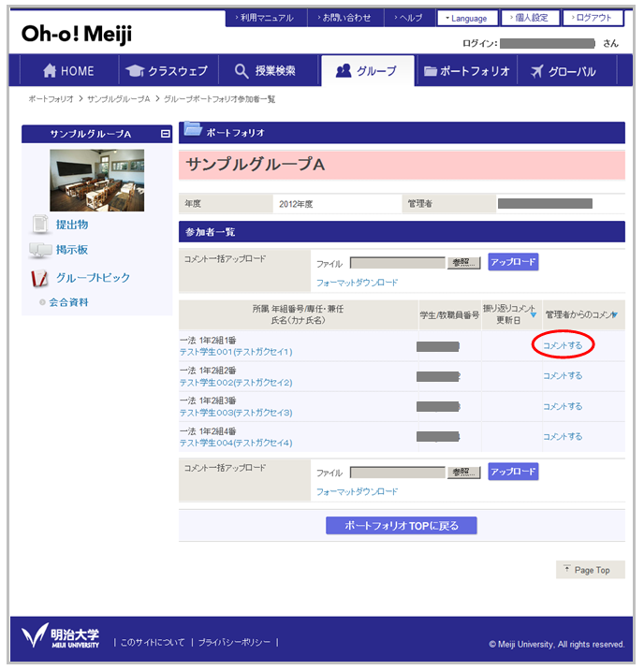Image resolution: width=644 pixels, height=670 pixels.
Task: Click コメントする for テスト学生003
Action: click(x=563, y=406)
